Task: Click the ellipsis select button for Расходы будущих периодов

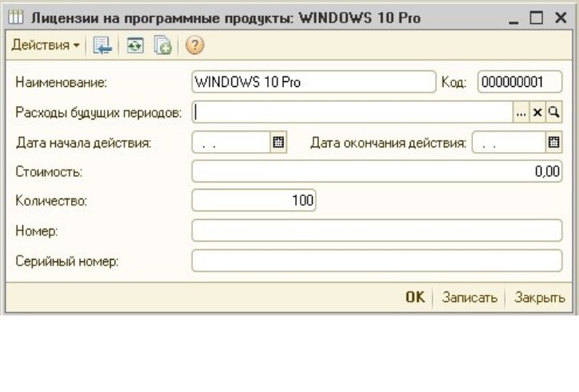Action: (521, 112)
